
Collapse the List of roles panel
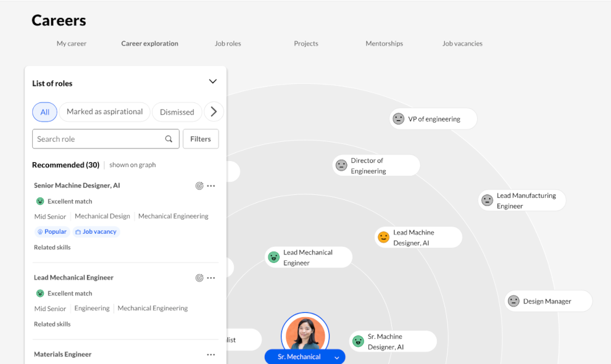(x=213, y=82)
